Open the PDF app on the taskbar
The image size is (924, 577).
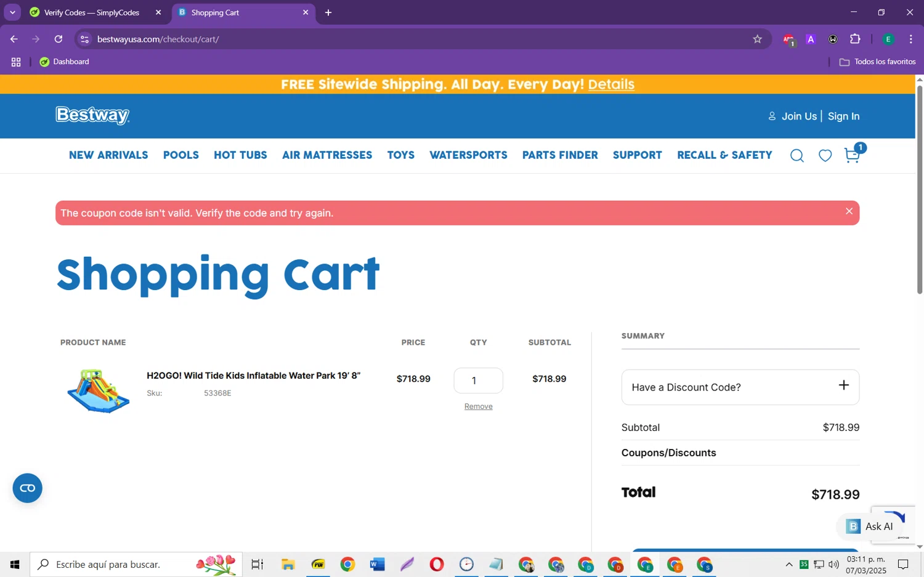pyautogui.click(x=318, y=564)
